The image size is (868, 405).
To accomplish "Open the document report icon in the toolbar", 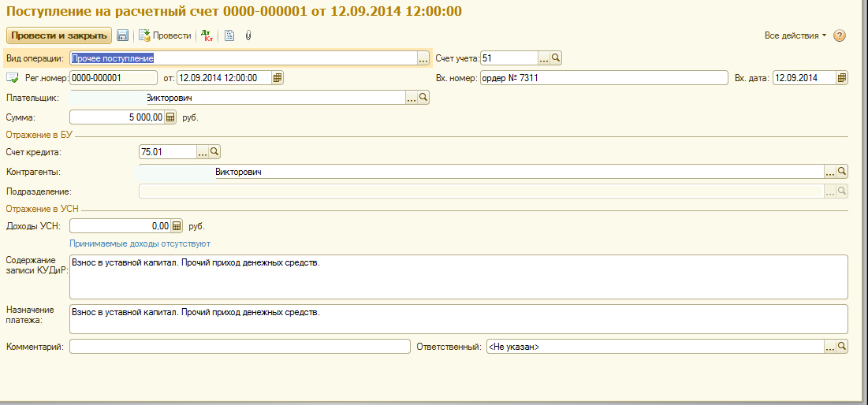I will click(x=229, y=35).
